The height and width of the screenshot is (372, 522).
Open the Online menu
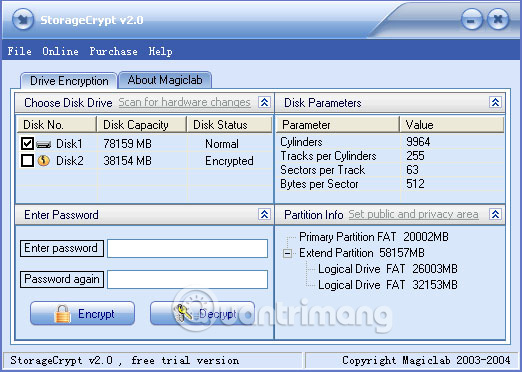point(60,51)
